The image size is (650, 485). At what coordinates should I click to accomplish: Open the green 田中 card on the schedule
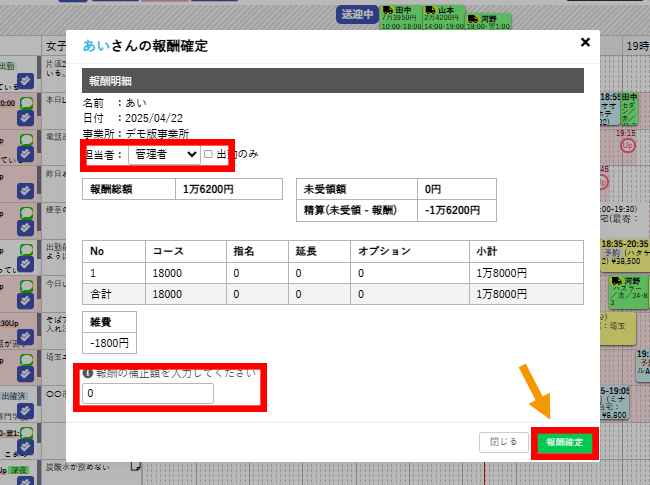coord(629,109)
